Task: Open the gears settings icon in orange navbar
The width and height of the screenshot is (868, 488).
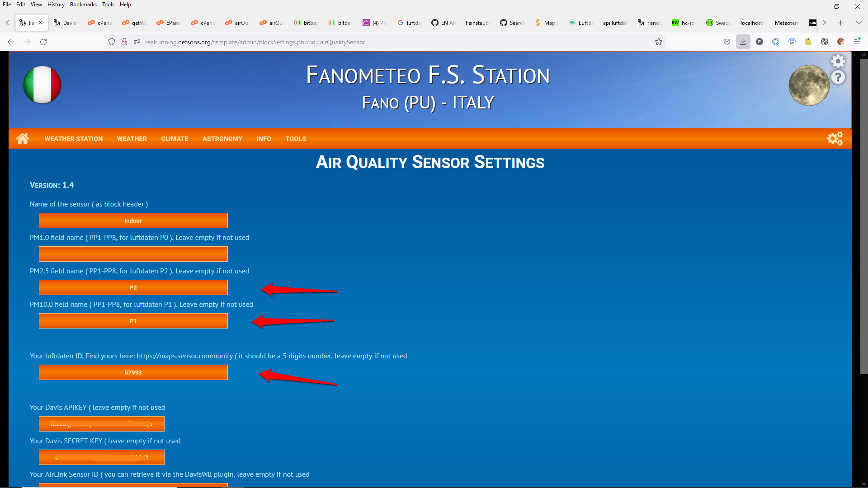Action: 835,138
